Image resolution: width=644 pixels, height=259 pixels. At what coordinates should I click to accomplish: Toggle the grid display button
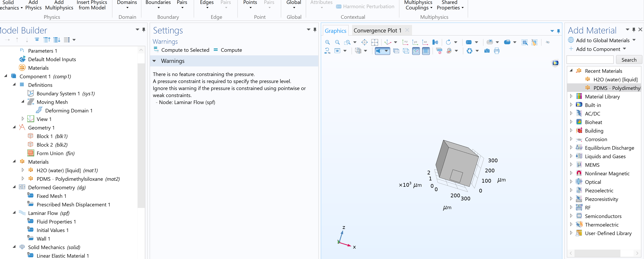(x=426, y=51)
